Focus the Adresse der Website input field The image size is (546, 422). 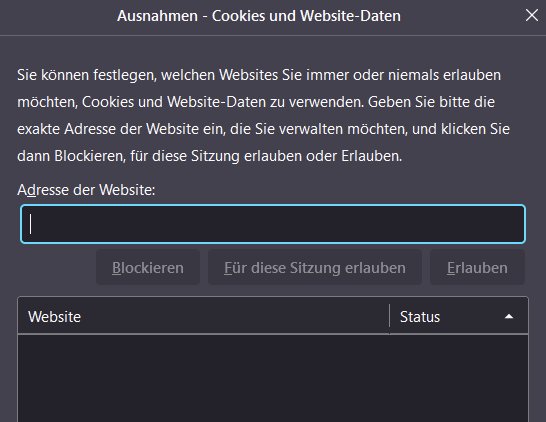(273, 224)
